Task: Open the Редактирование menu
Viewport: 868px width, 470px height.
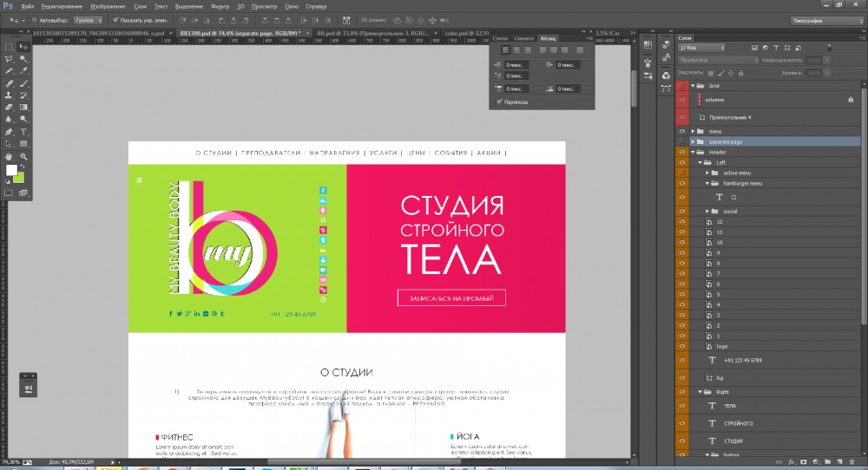Action: click(x=62, y=6)
